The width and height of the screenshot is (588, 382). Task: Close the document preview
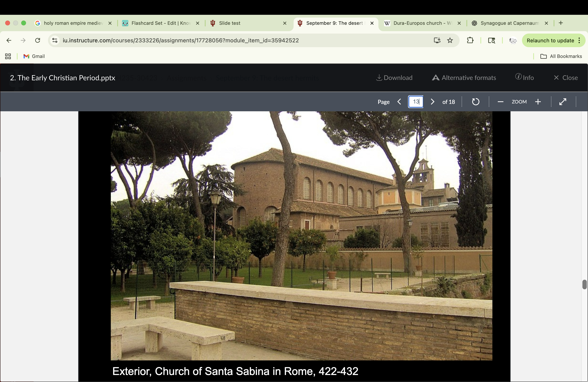click(566, 78)
